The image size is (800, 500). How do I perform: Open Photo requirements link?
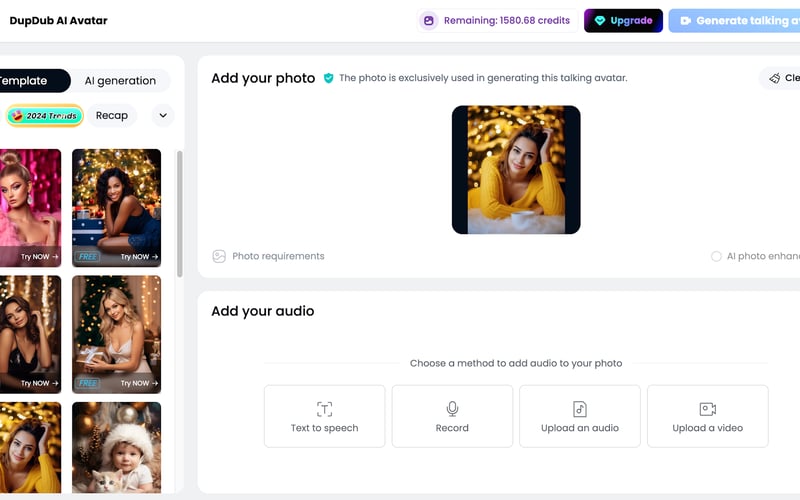[268, 256]
